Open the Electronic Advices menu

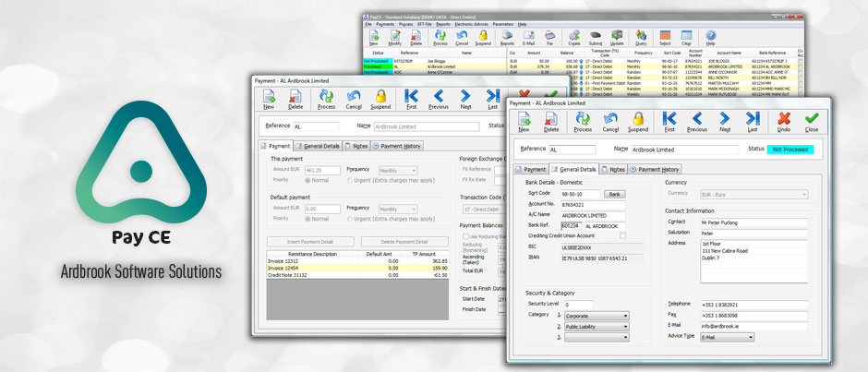click(472, 24)
